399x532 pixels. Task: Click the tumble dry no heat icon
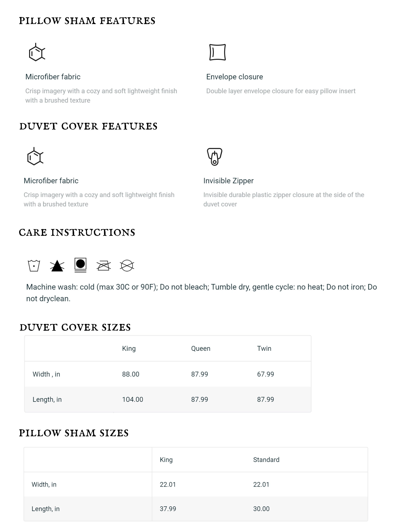pyautogui.click(x=80, y=265)
